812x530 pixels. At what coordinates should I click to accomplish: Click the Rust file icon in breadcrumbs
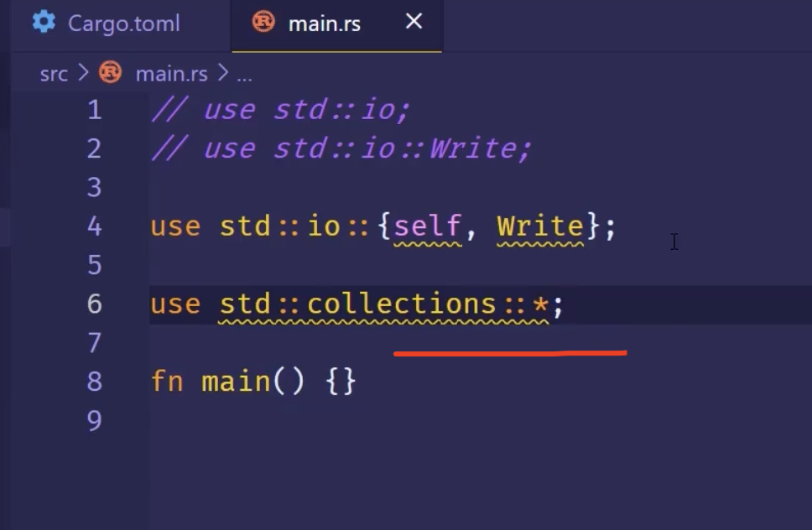point(110,73)
